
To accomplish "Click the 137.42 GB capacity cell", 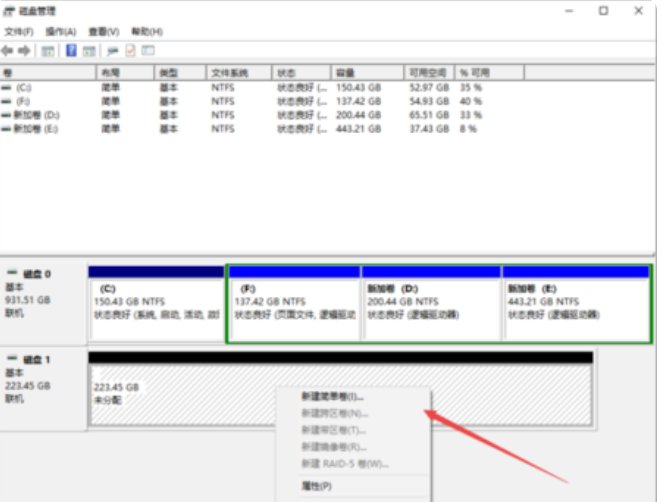I will (x=358, y=101).
